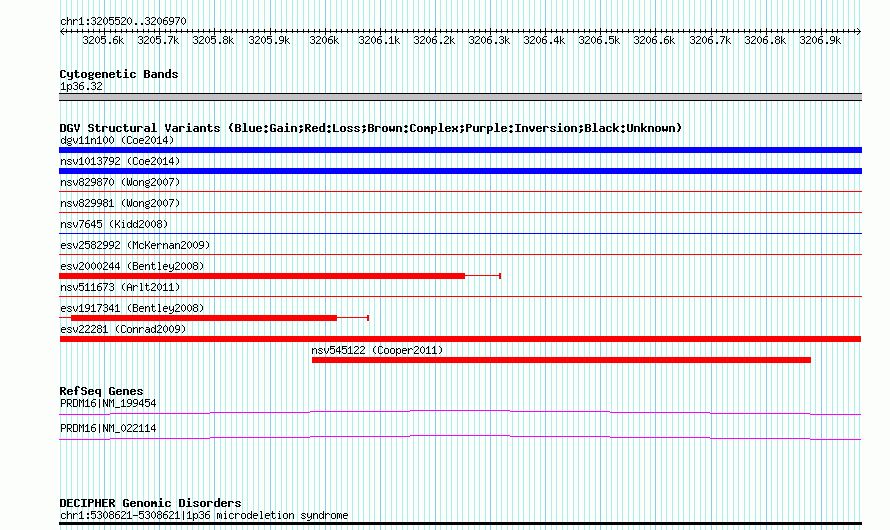Viewport: 890px width, 530px height.
Task: Select the esv22281 (Conrad2009) label
Action: (x=123, y=329)
